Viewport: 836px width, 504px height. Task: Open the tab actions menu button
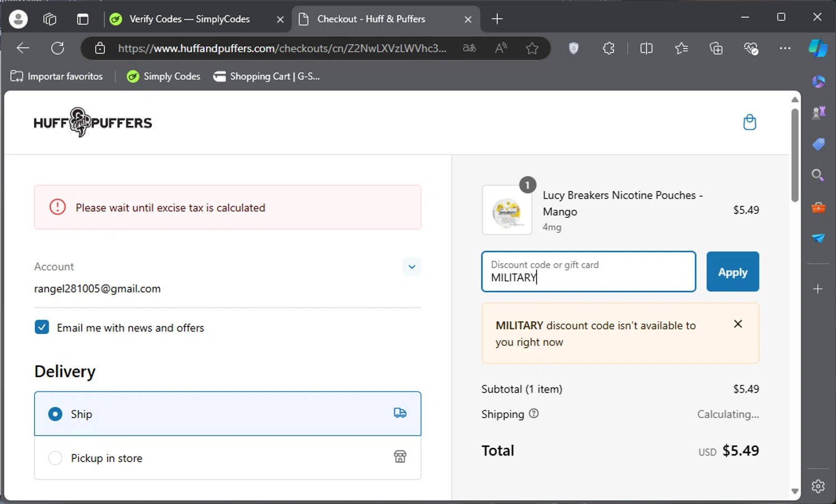pos(82,19)
